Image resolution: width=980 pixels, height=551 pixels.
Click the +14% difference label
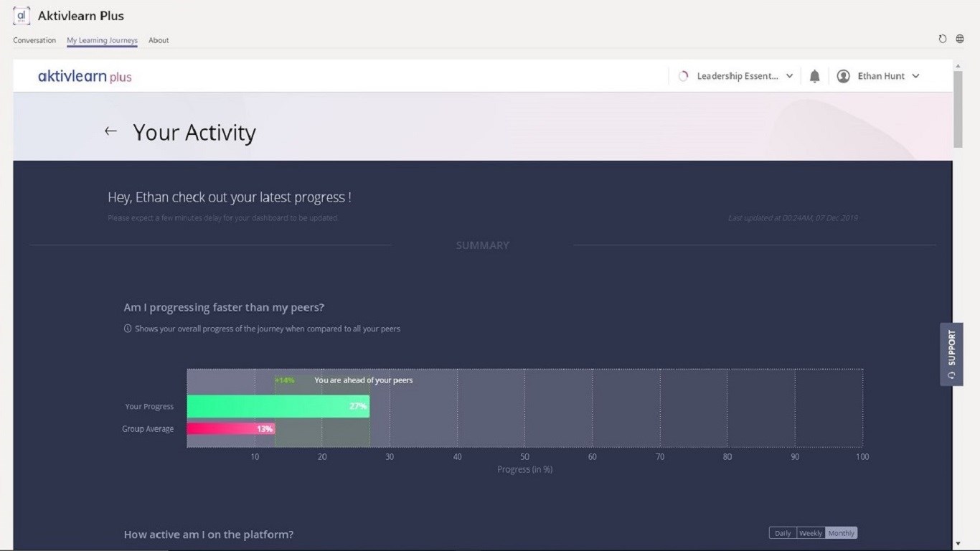pyautogui.click(x=285, y=380)
